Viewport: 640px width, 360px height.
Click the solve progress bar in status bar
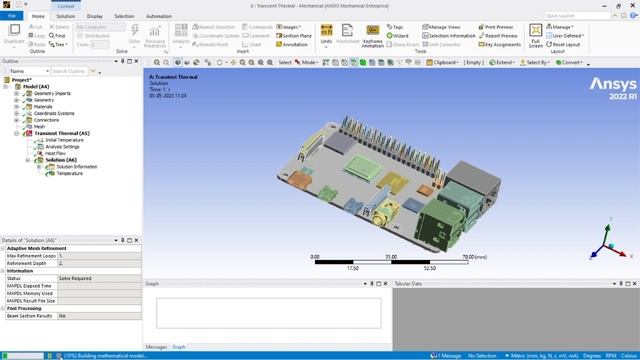[22, 356]
